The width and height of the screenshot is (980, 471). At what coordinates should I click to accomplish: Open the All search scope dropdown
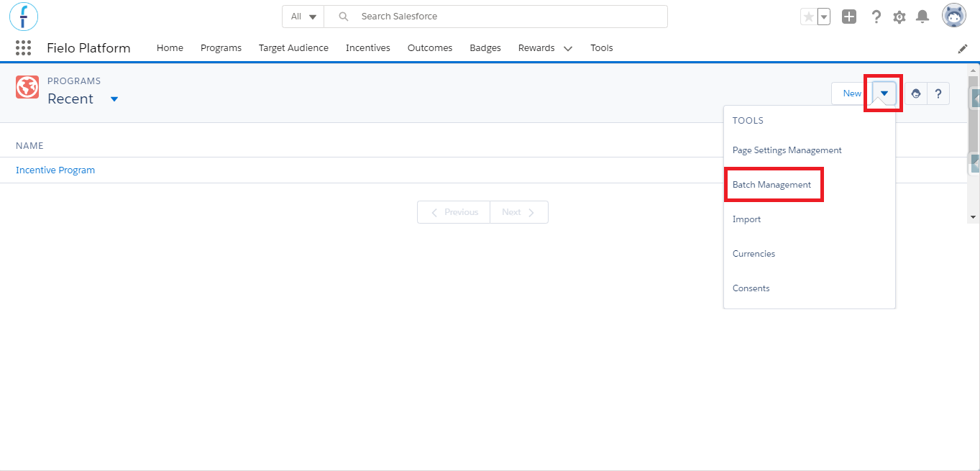coord(303,17)
